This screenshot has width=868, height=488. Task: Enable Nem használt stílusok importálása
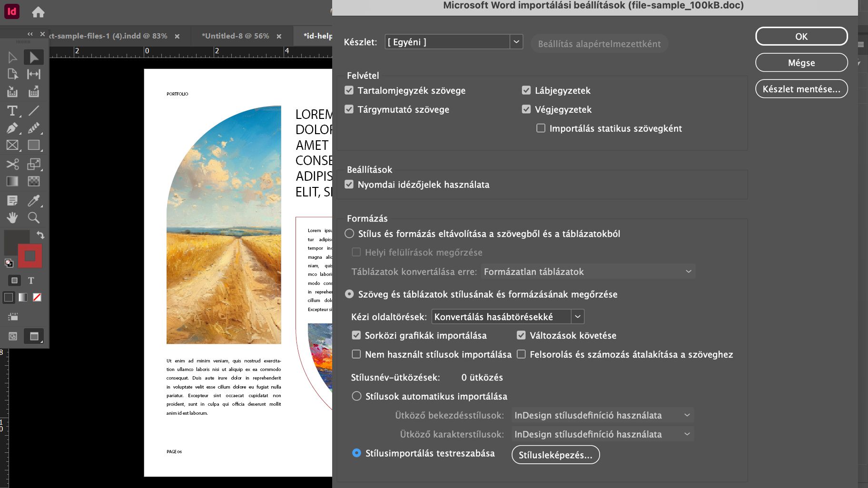click(x=356, y=354)
